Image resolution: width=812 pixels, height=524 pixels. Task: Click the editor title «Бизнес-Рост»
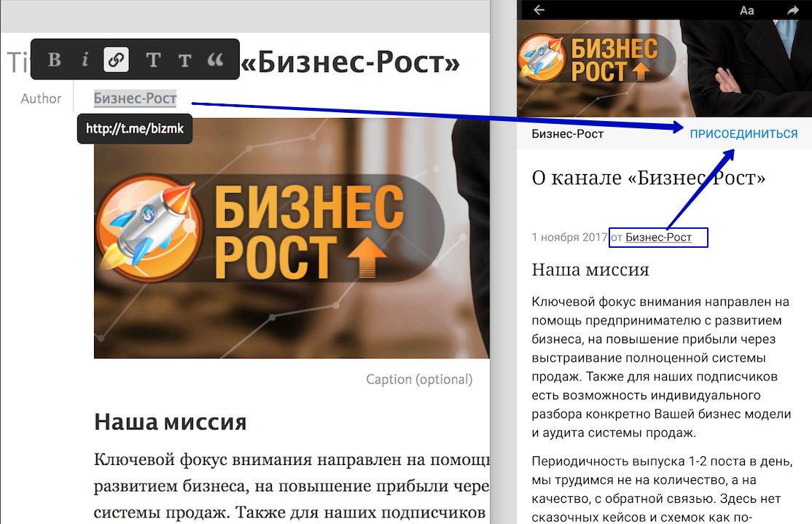[351, 62]
